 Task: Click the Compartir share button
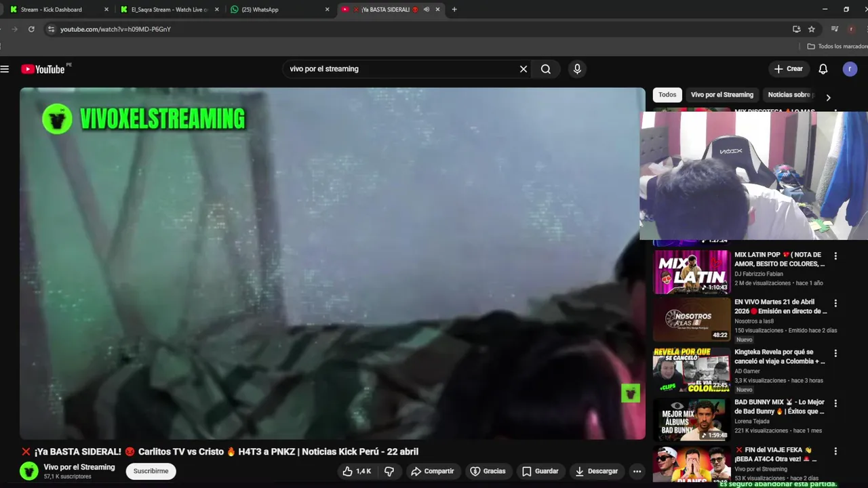433,471
